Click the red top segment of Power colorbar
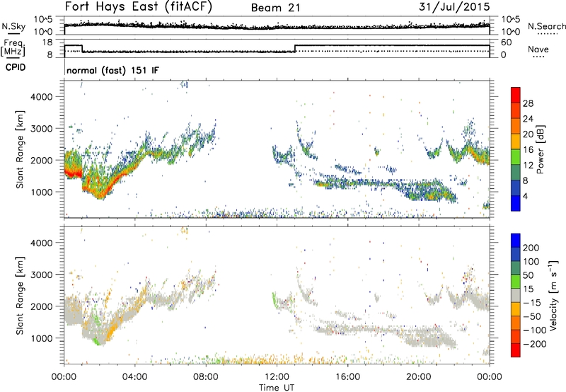Image resolution: width=566 pixels, height=392 pixels. point(516,95)
